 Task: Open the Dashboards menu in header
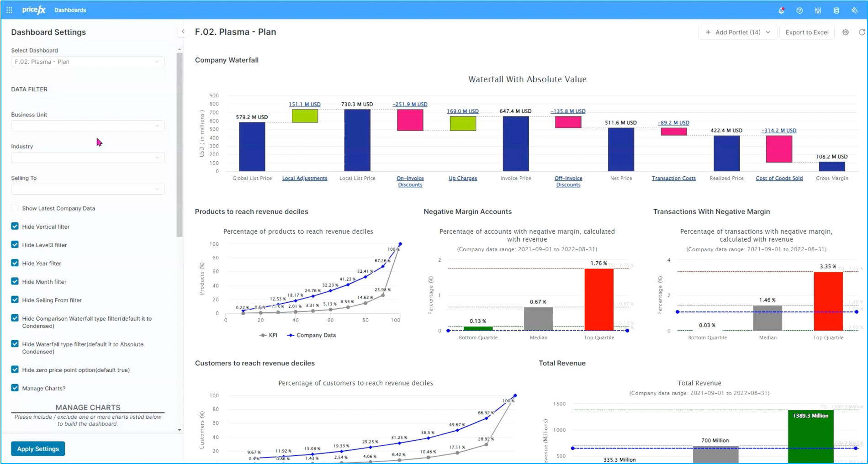(x=70, y=10)
